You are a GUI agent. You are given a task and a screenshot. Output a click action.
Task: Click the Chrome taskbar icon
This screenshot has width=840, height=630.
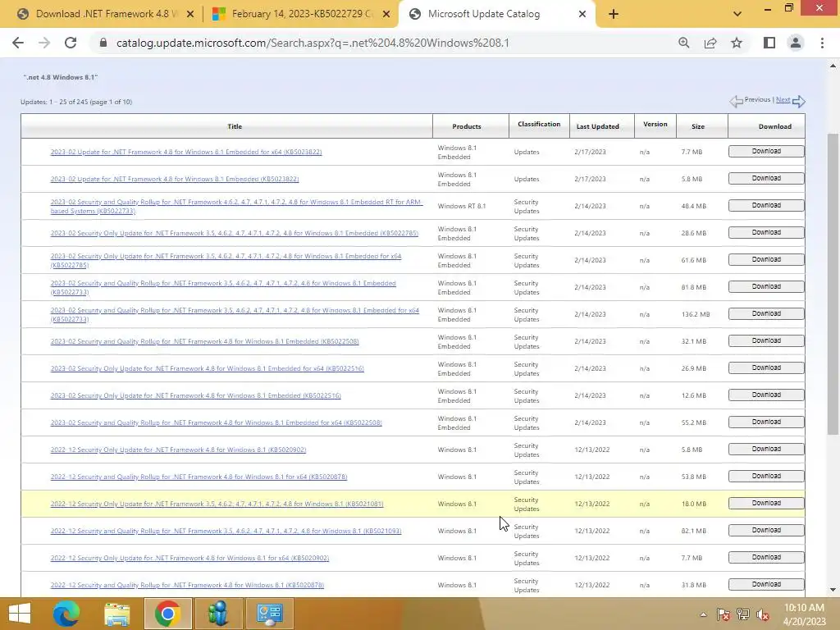point(167,614)
